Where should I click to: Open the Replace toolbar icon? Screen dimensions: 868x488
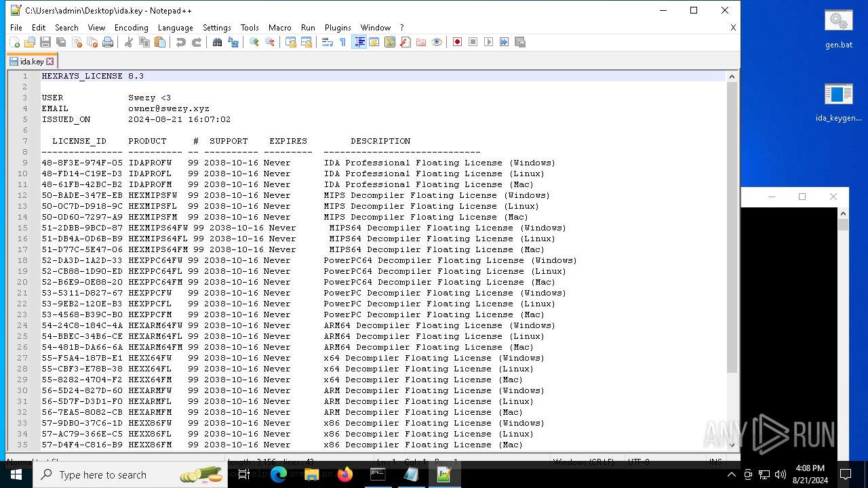click(233, 42)
